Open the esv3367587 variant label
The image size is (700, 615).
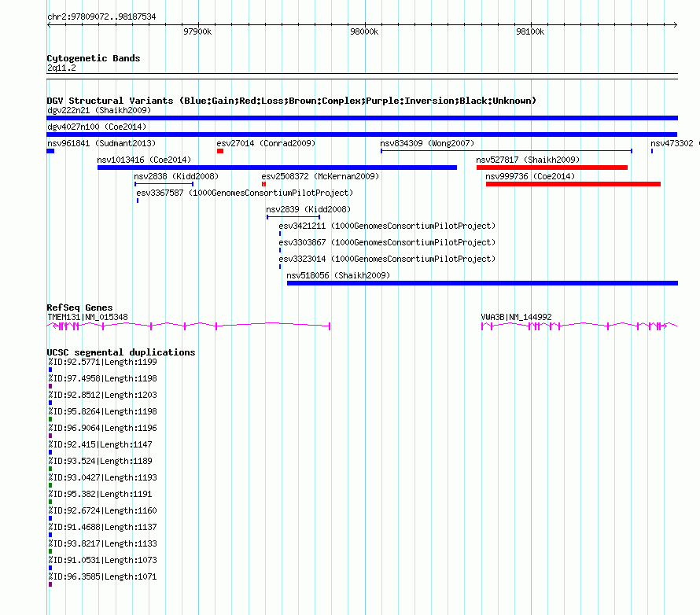(245, 193)
